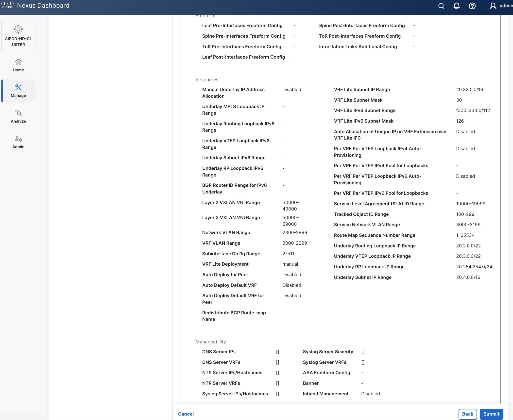Open the AIPOD-ND-CLUSTER selector
Screen dimensions: 513x420
pos(18,35)
